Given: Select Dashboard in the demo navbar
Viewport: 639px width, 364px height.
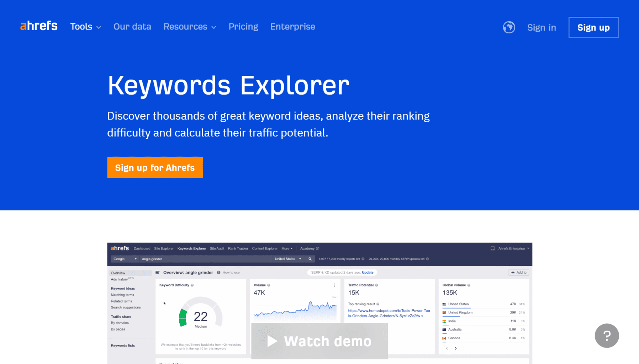Looking at the screenshot, I should [x=142, y=248].
